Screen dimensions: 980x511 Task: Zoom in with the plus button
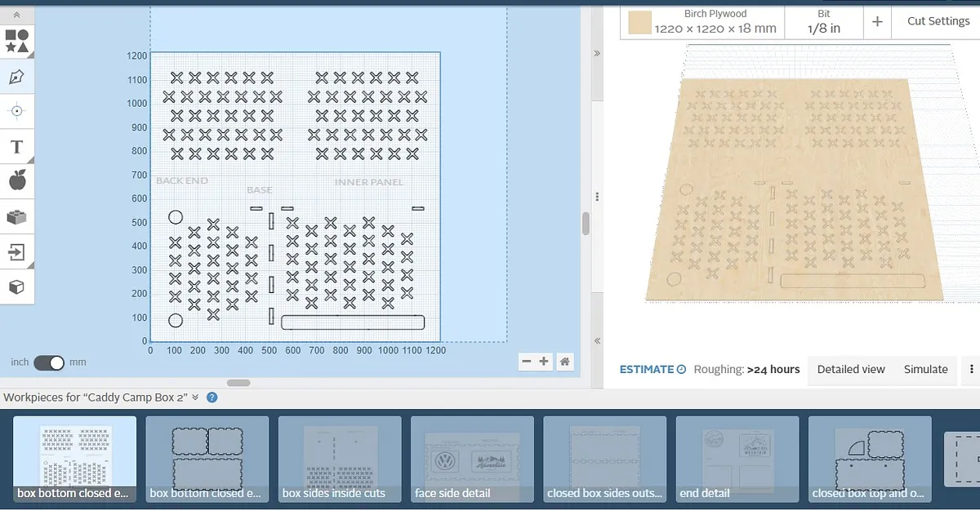[544, 362]
